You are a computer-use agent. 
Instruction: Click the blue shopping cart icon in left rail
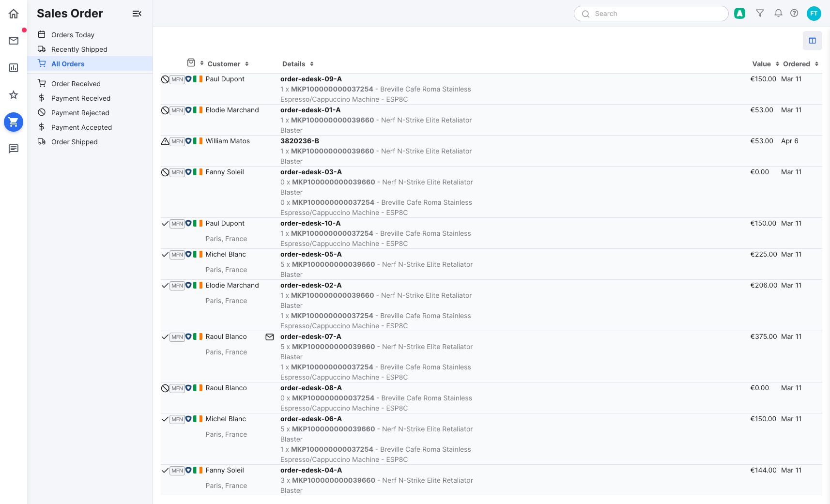[x=14, y=122]
